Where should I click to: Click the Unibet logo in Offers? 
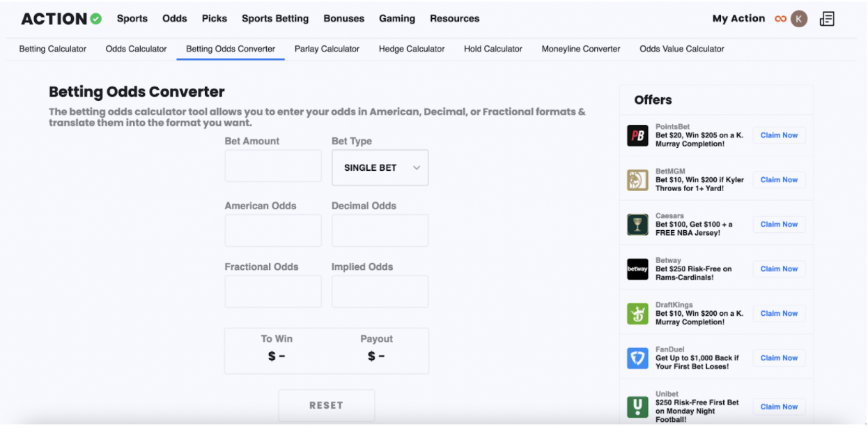[x=637, y=407]
